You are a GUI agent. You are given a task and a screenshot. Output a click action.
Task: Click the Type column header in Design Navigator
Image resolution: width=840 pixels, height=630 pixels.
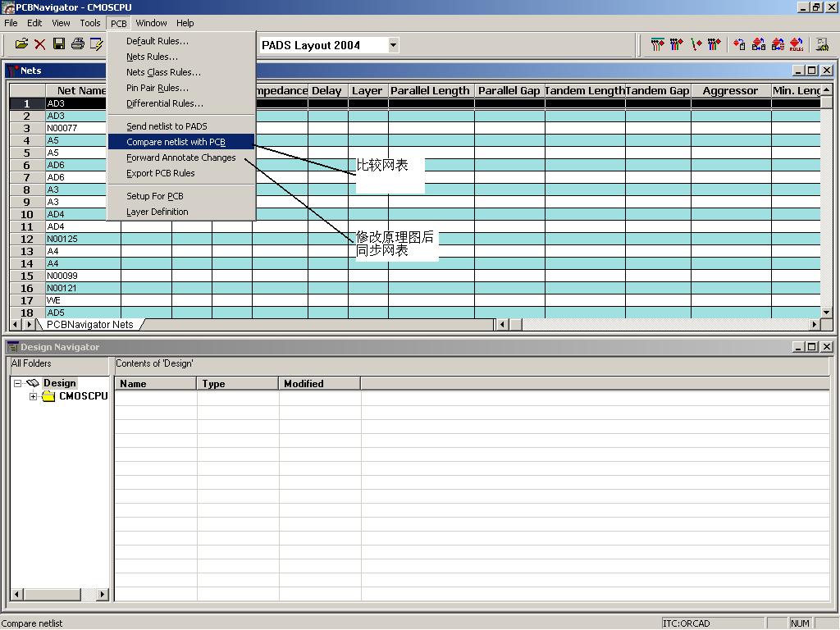[x=237, y=384]
